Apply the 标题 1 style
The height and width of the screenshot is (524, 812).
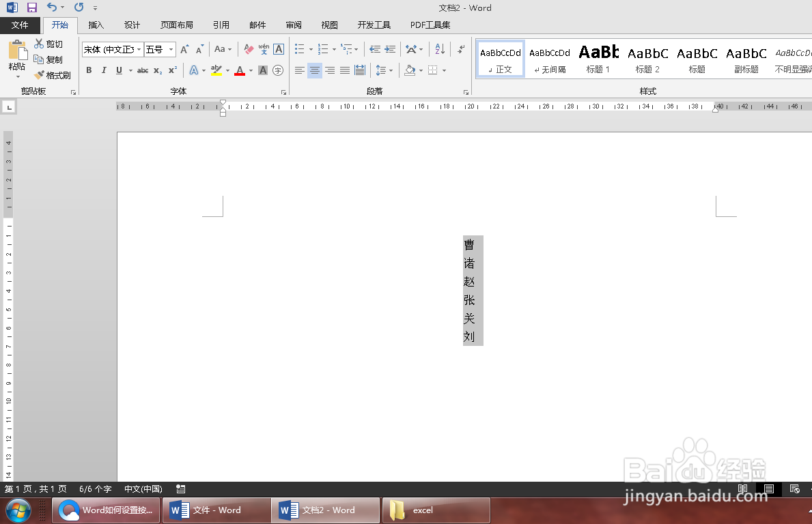(x=599, y=59)
